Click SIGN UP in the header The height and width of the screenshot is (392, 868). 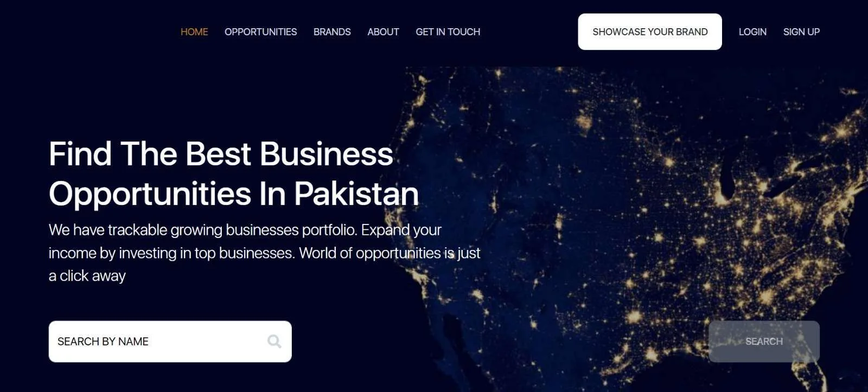pyautogui.click(x=801, y=32)
